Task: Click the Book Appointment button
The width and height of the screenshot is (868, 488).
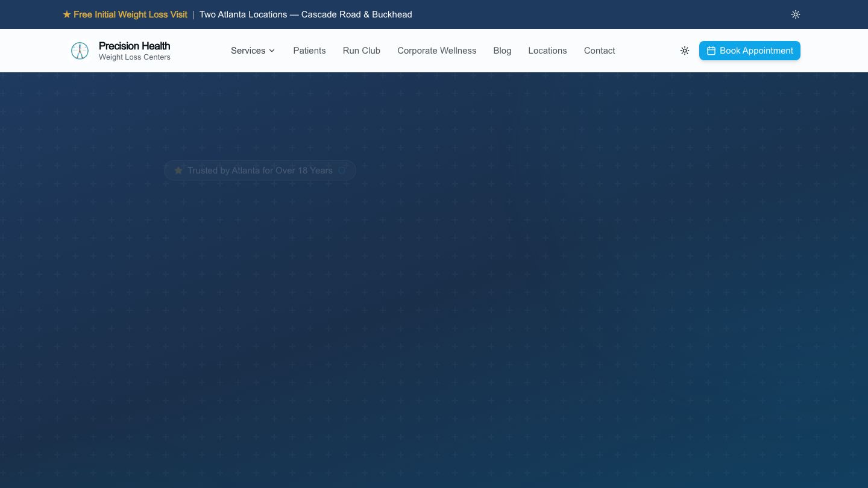Action: [750, 51]
